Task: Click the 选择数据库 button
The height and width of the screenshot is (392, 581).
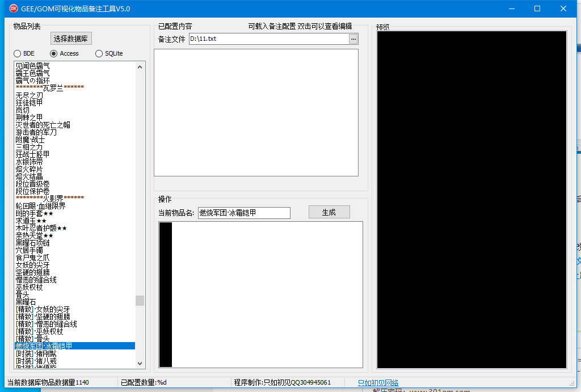Action: (71, 39)
